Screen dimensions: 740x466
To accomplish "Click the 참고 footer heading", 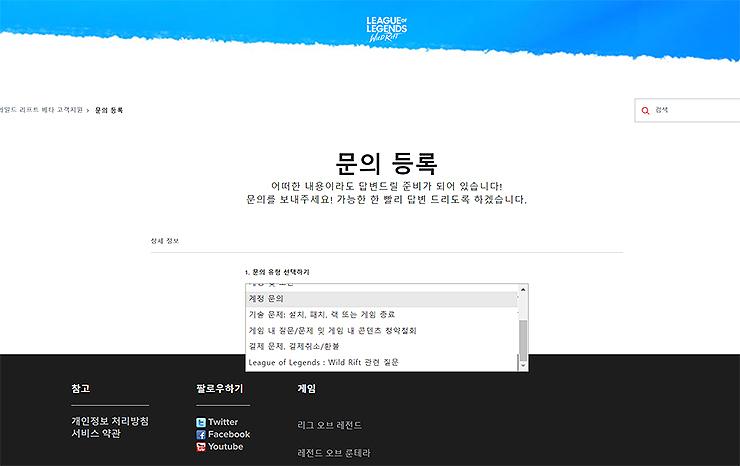I will pyautogui.click(x=81, y=389).
